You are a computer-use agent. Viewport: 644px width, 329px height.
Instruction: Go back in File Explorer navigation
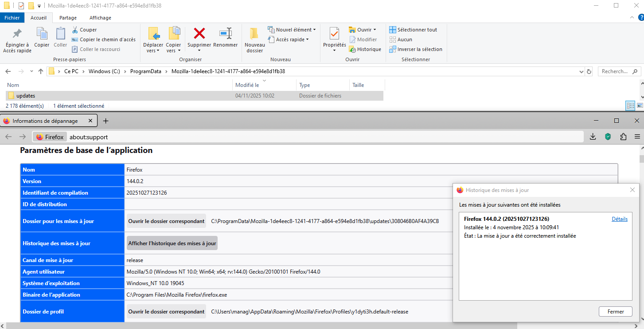pyautogui.click(x=8, y=71)
